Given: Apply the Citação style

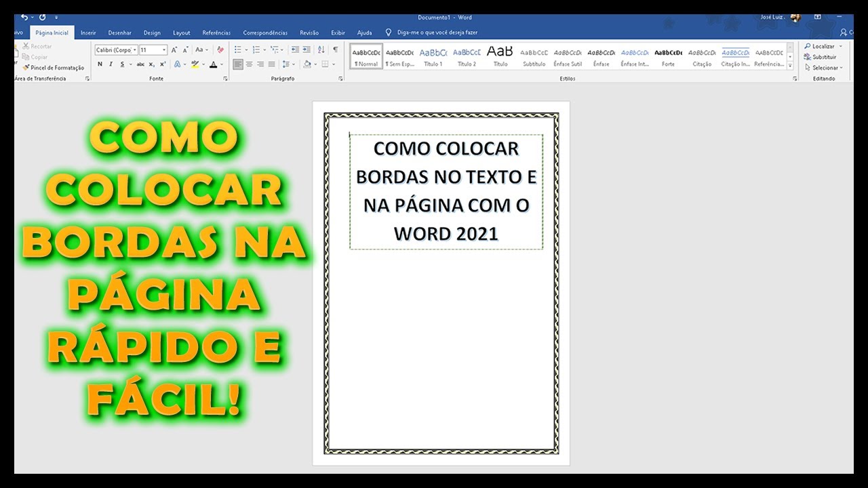Looking at the screenshot, I should [702, 56].
